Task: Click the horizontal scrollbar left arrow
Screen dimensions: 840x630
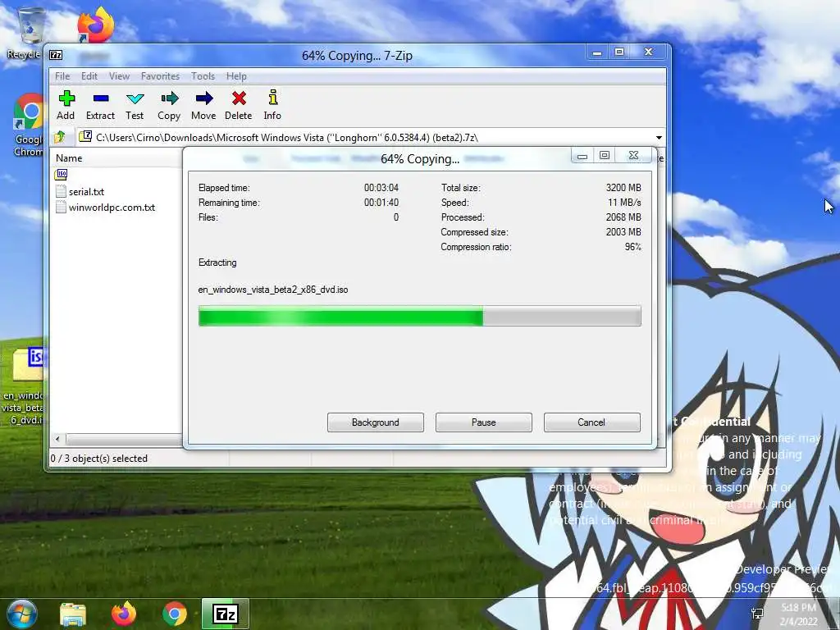Action: pos(57,440)
